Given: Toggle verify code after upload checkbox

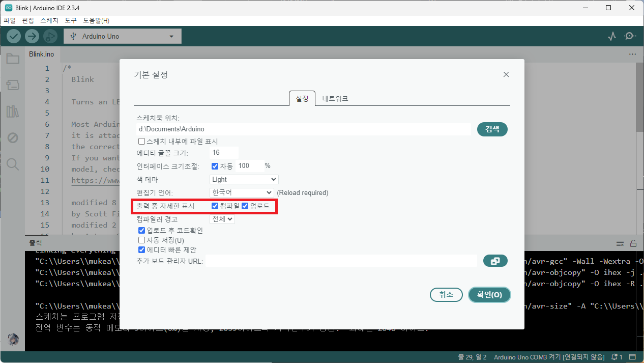Looking at the screenshot, I should [x=142, y=230].
